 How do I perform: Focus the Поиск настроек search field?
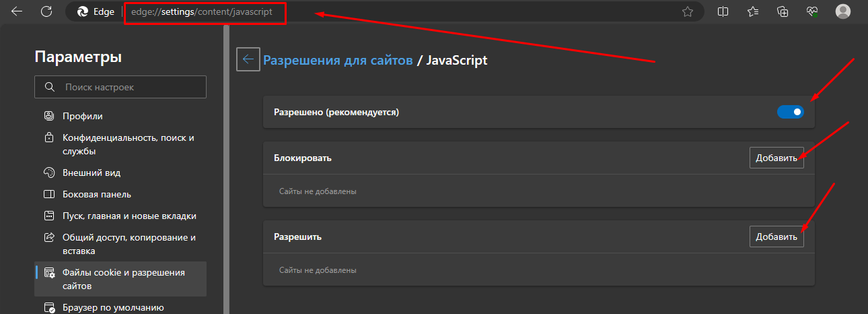(x=120, y=88)
